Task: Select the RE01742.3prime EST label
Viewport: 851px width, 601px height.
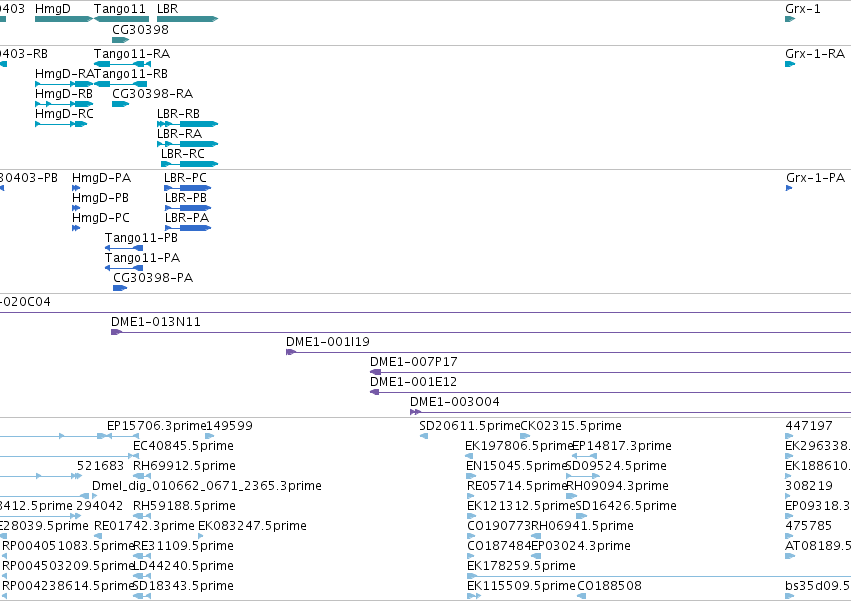Action: tap(144, 527)
